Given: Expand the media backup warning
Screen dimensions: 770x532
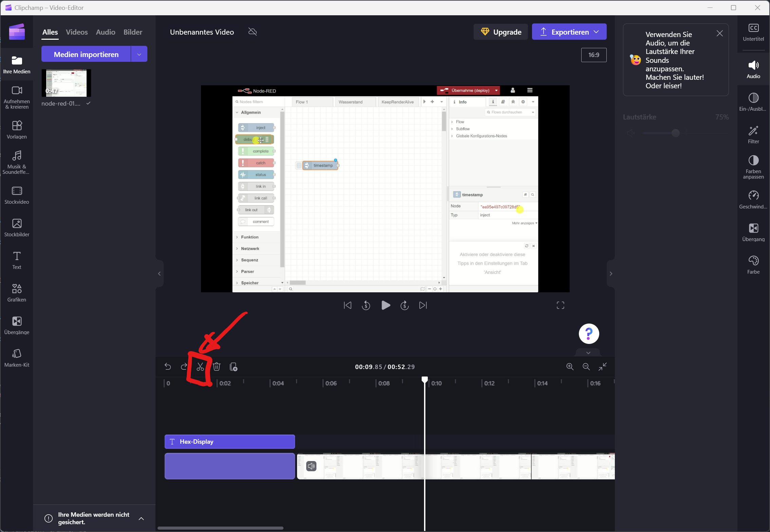Looking at the screenshot, I should (141, 518).
